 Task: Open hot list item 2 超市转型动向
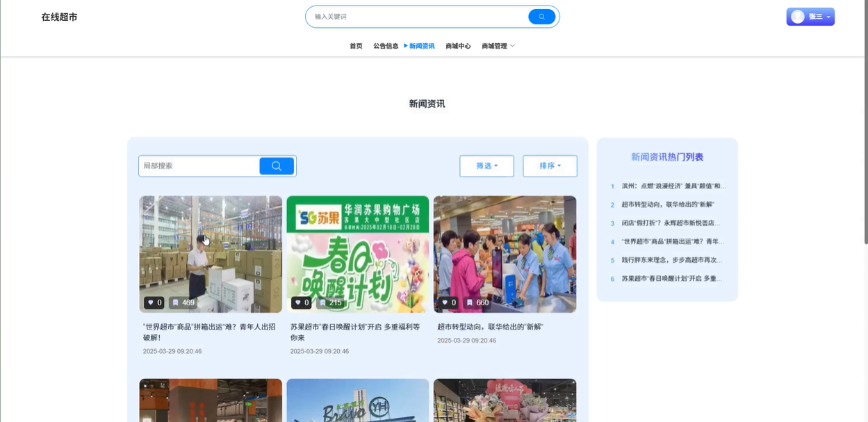click(668, 204)
